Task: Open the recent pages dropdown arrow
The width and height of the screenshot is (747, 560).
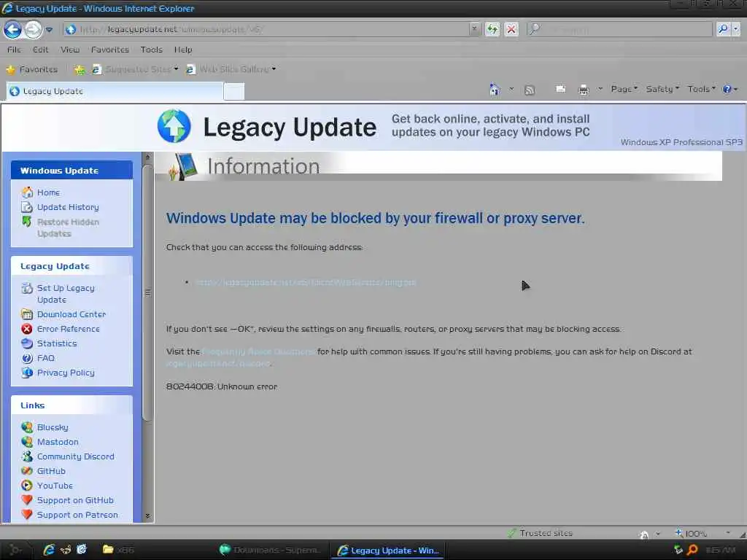Action: click(49, 30)
